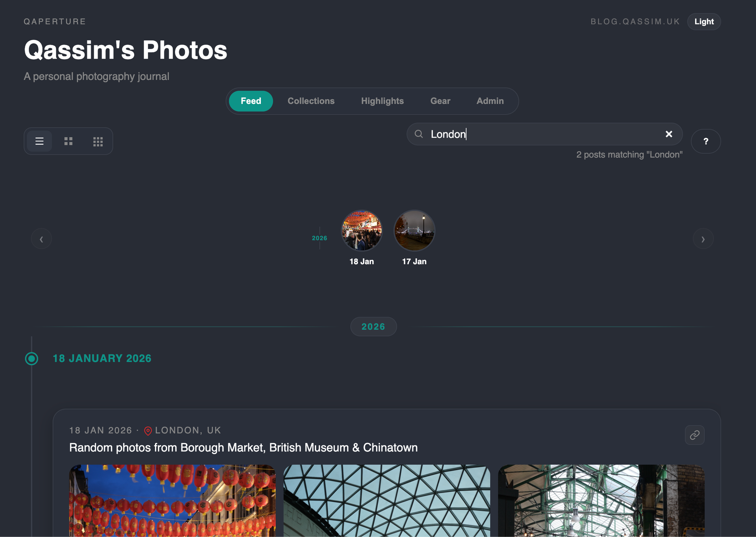Open the search help question button

point(705,141)
